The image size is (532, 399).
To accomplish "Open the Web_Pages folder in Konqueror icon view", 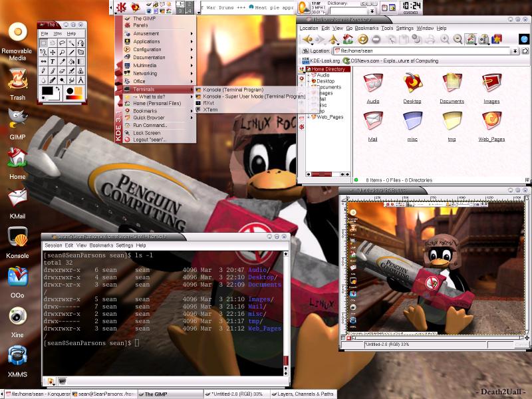I will 491,126.
